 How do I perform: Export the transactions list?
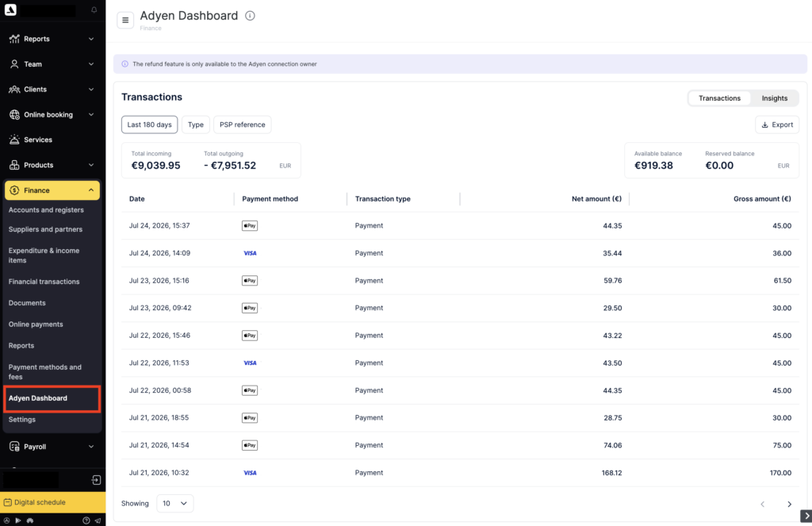pyautogui.click(x=777, y=125)
